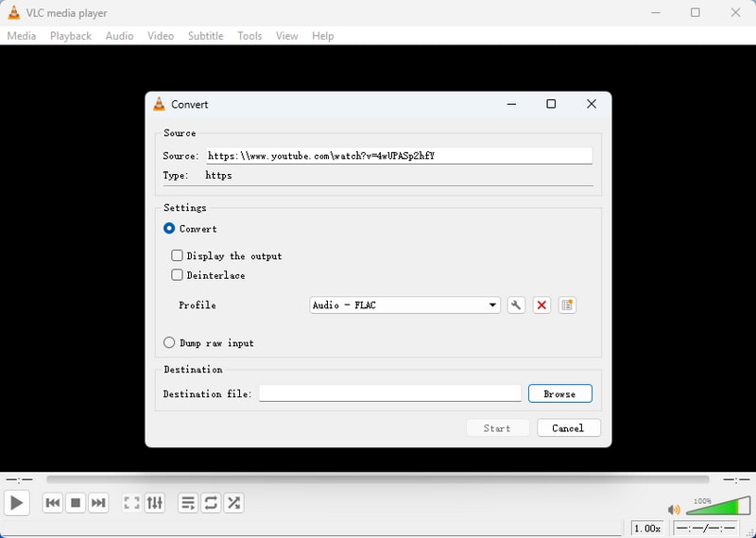Open the Audio menu
Image resolution: width=756 pixels, height=538 pixels.
tap(120, 36)
